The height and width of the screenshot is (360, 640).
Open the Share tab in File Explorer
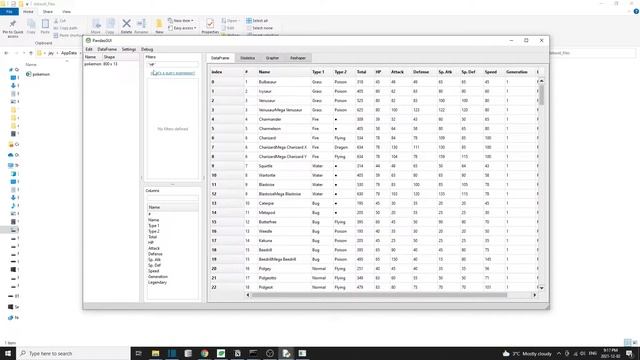48,12
